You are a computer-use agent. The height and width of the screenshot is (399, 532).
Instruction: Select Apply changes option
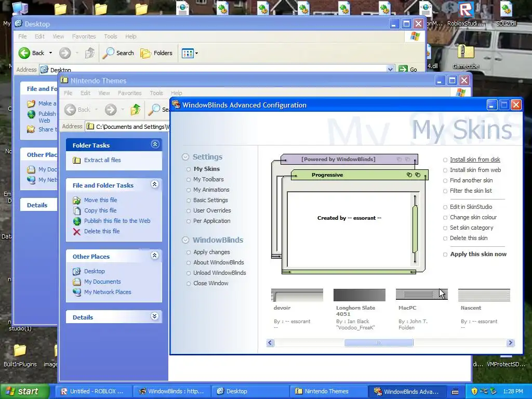click(x=188, y=252)
